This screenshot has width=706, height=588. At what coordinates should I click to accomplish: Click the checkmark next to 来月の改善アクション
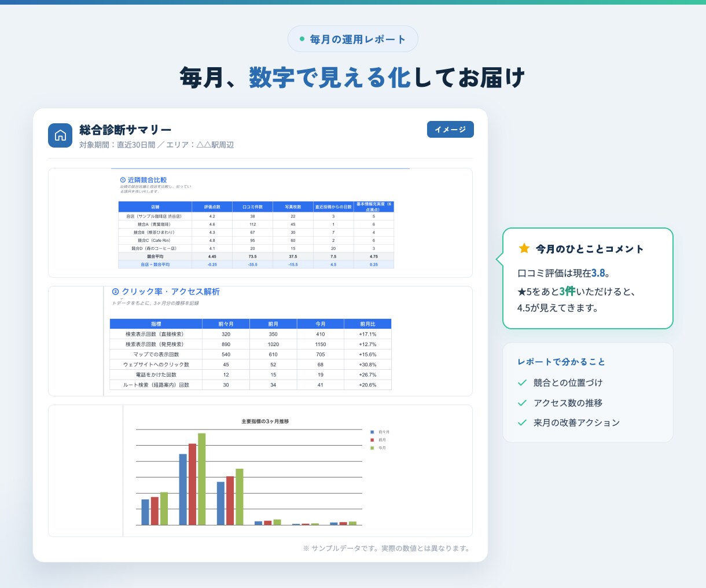point(522,422)
